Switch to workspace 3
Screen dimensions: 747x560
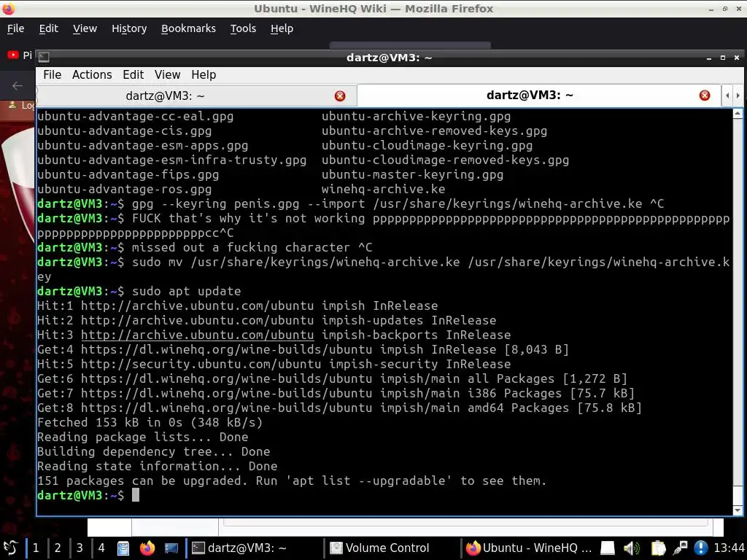80,548
